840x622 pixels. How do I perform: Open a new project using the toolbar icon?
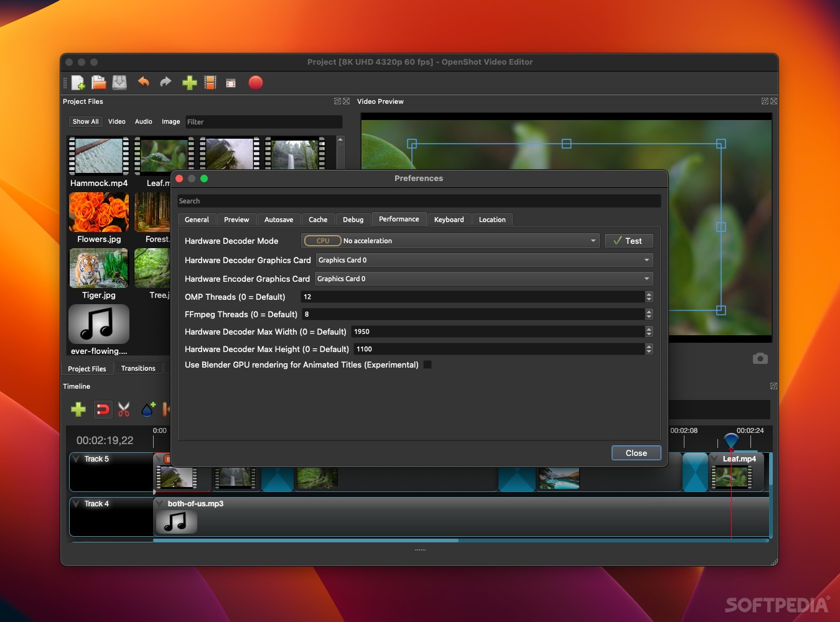78,82
